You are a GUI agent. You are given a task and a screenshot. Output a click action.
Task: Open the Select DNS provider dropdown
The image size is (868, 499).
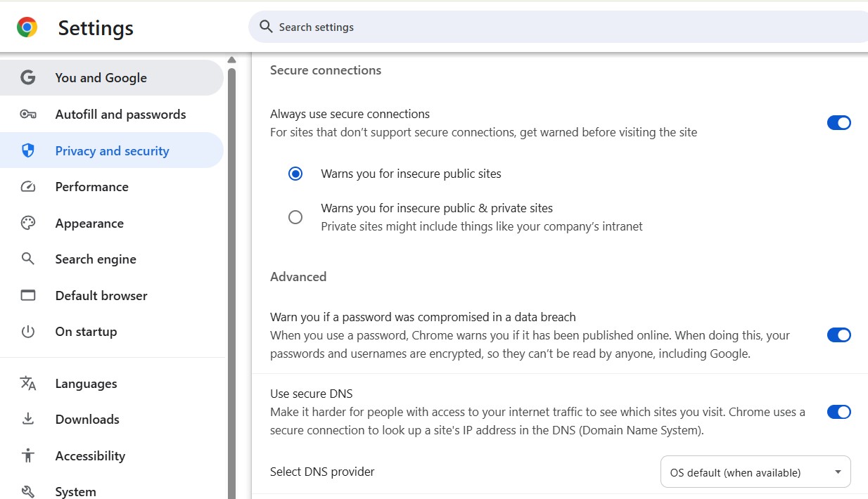click(x=755, y=472)
